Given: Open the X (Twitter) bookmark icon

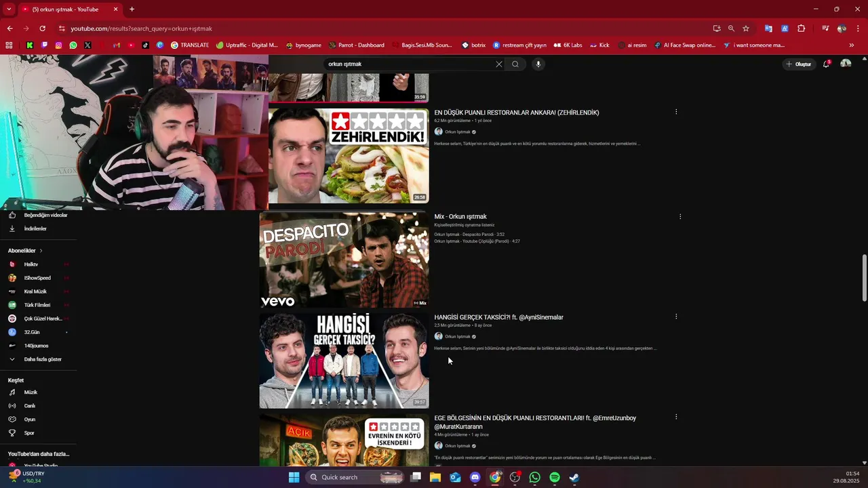Looking at the screenshot, I should click(x=87, y=45).
